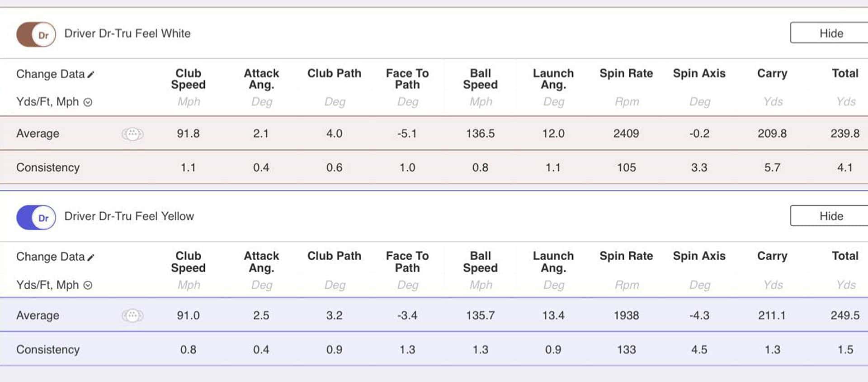
Task: Select Club Speed column header in White table
Action: [188, 79]
